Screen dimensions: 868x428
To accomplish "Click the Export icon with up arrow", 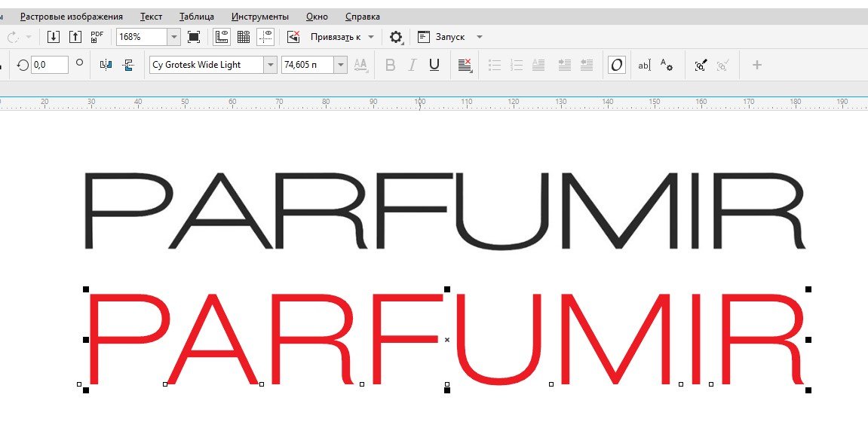I will 75,37.
